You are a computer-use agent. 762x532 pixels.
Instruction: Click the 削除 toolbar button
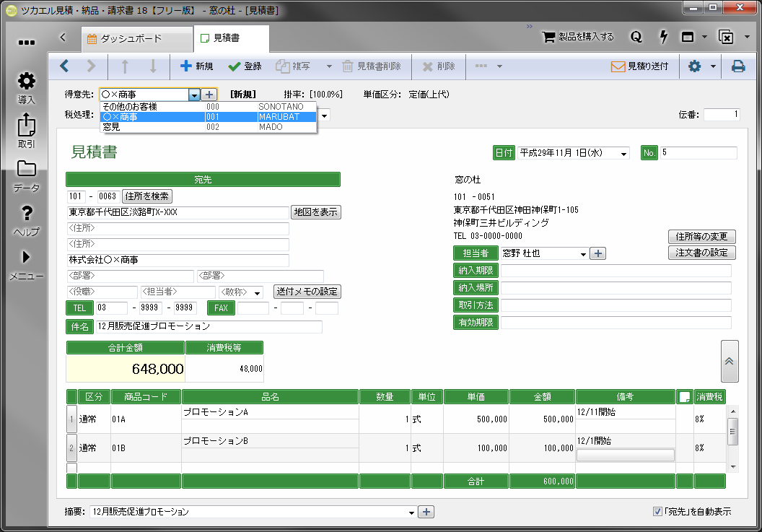(439, 66)
